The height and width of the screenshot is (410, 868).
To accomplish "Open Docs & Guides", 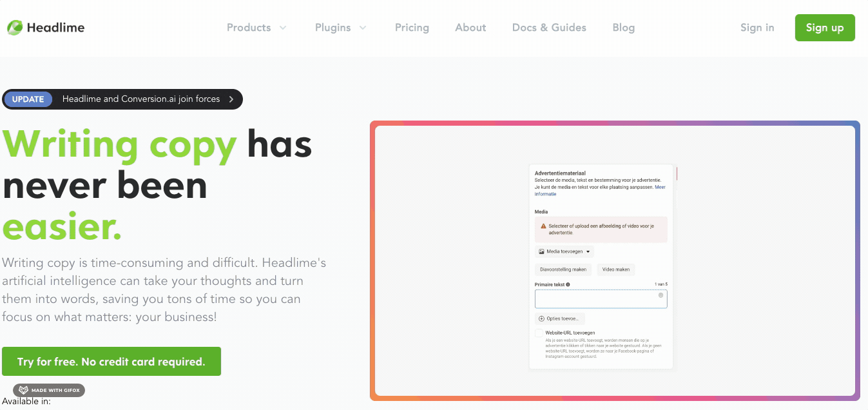I will tap(549, 28).
